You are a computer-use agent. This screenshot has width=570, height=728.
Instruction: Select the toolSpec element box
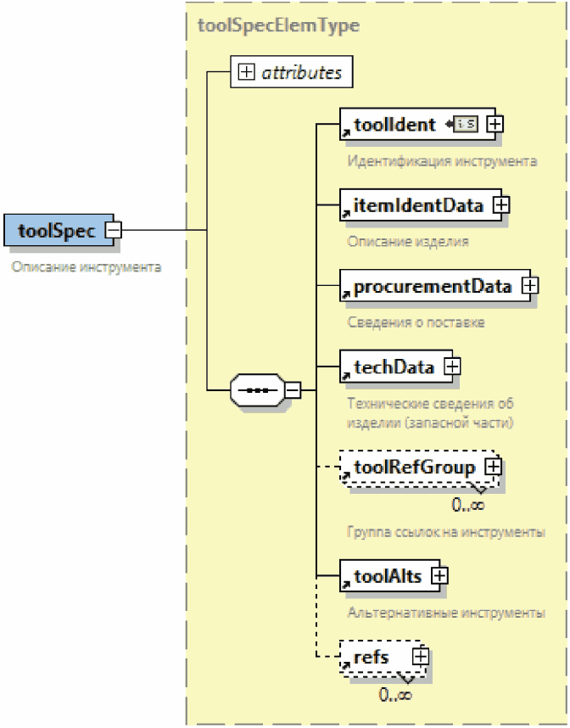[x=55, y=230]
